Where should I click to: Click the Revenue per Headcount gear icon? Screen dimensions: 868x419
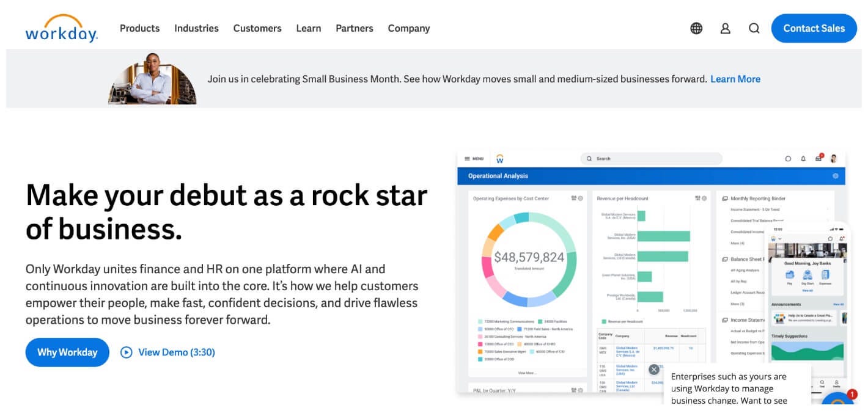point(704,199)
